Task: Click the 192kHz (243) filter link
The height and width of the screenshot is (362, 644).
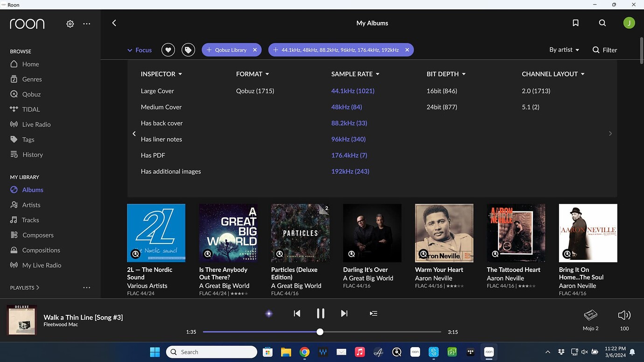Action: click(349, 171)
